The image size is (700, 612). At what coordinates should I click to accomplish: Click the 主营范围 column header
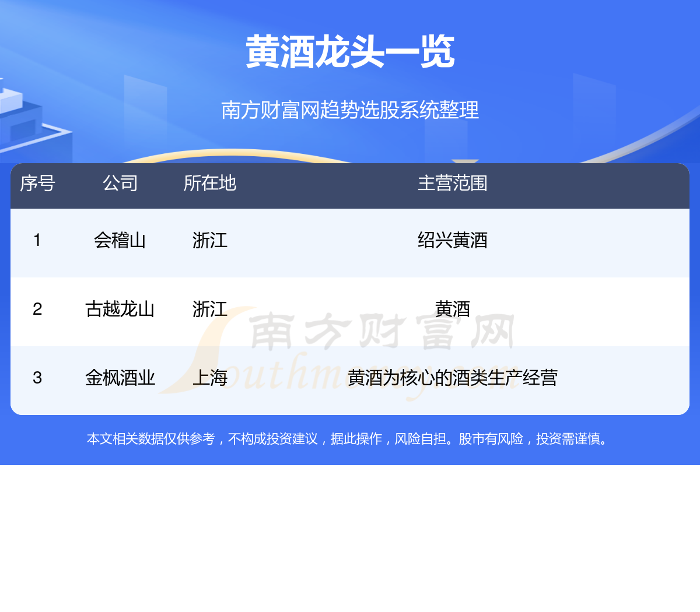tap(453, 183)
